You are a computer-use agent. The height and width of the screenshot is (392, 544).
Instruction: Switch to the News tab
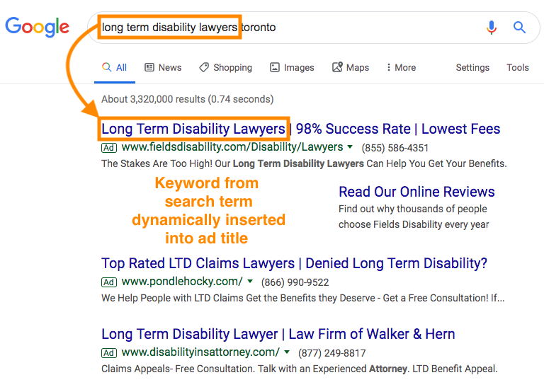click(x=163, y=68)
